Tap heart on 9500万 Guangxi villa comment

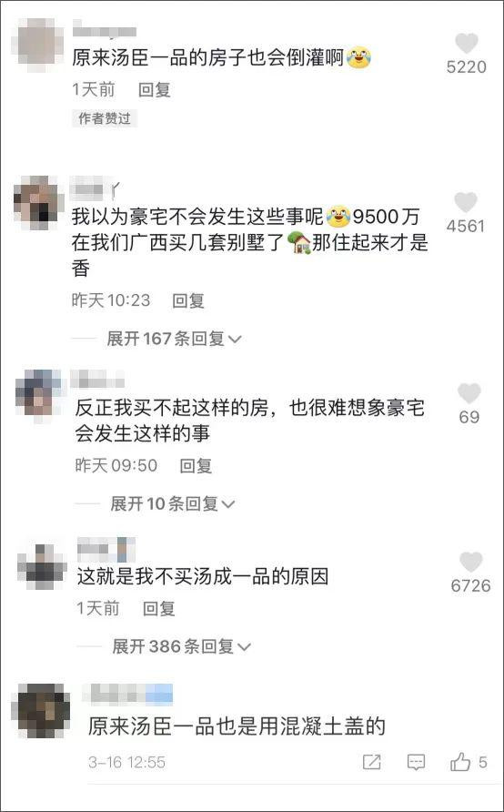[x=465, y=202]
